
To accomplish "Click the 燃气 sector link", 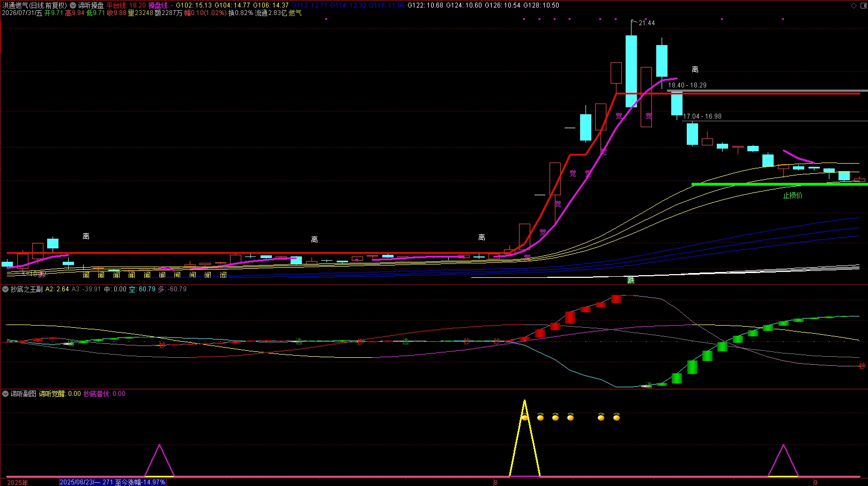I will 295,13.
